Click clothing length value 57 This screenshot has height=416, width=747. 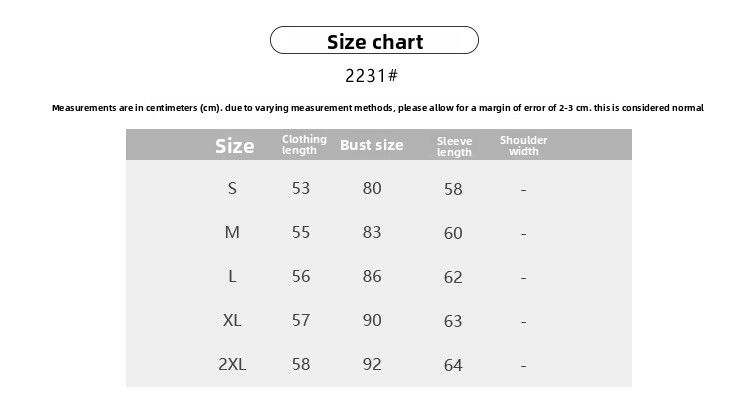[x=301, y=321]
